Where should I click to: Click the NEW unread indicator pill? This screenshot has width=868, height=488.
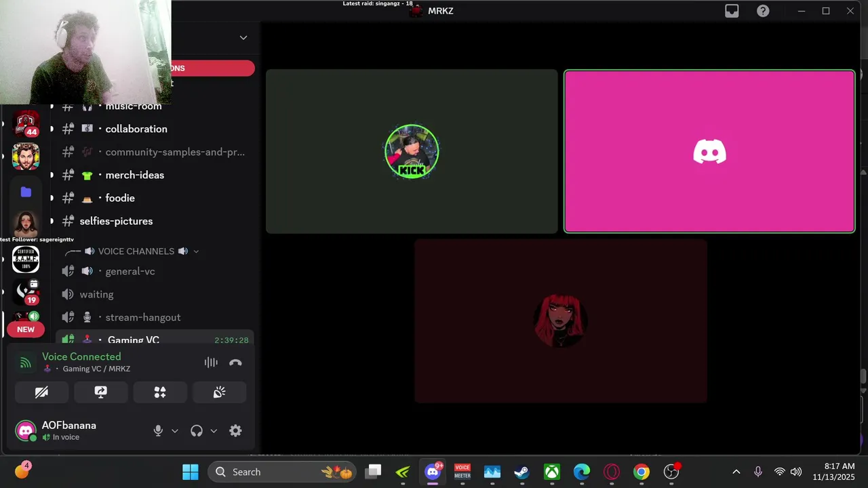(x=26, y=329)
